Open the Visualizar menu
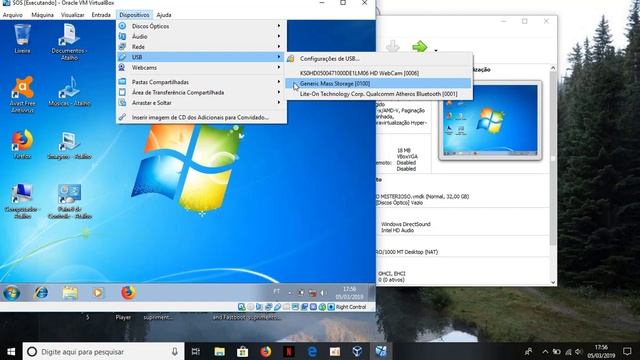640x360 pixels. coord(72,15)
